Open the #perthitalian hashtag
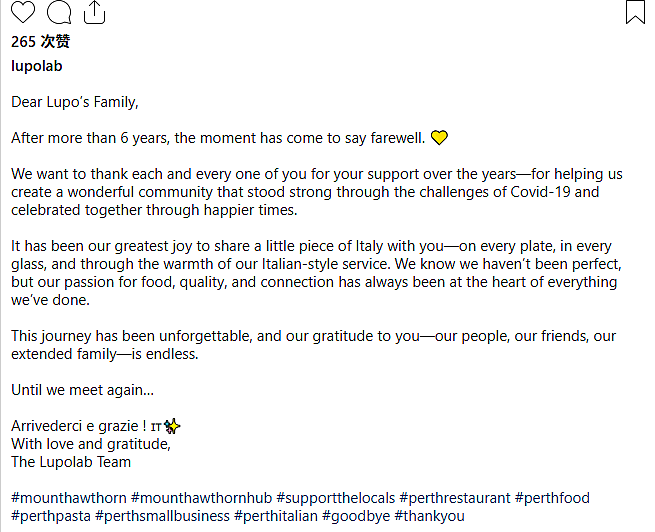Viewport: 655px width, 532px height. click(x=276, y=516)
